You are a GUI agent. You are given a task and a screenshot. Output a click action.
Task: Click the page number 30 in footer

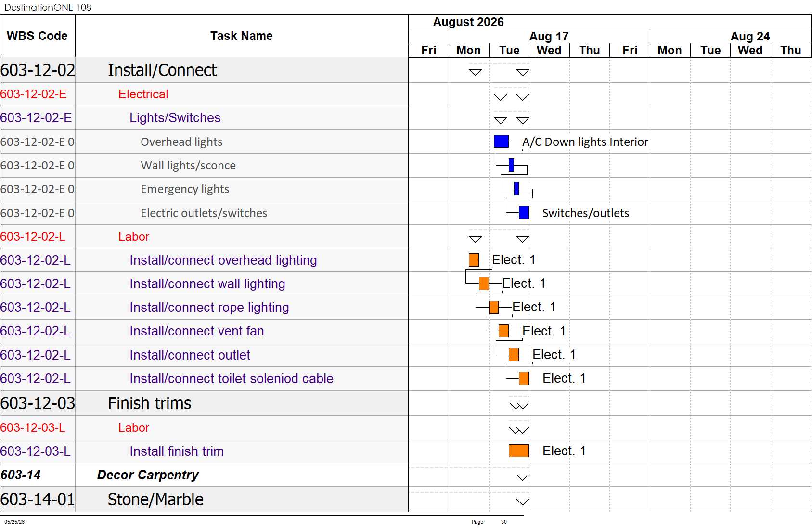click(x=504, y=522)
